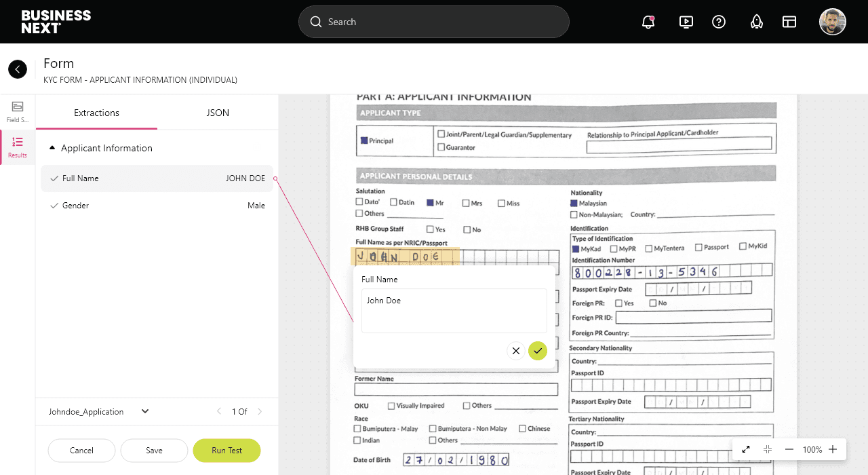
Task: Click the 100% zoom level value
Action: click(812, 449)
